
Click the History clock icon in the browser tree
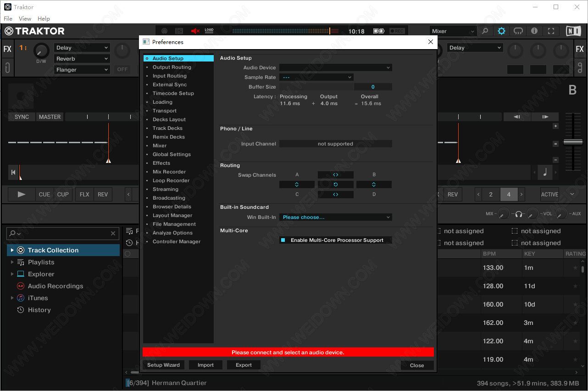click(x=21, y=310)
